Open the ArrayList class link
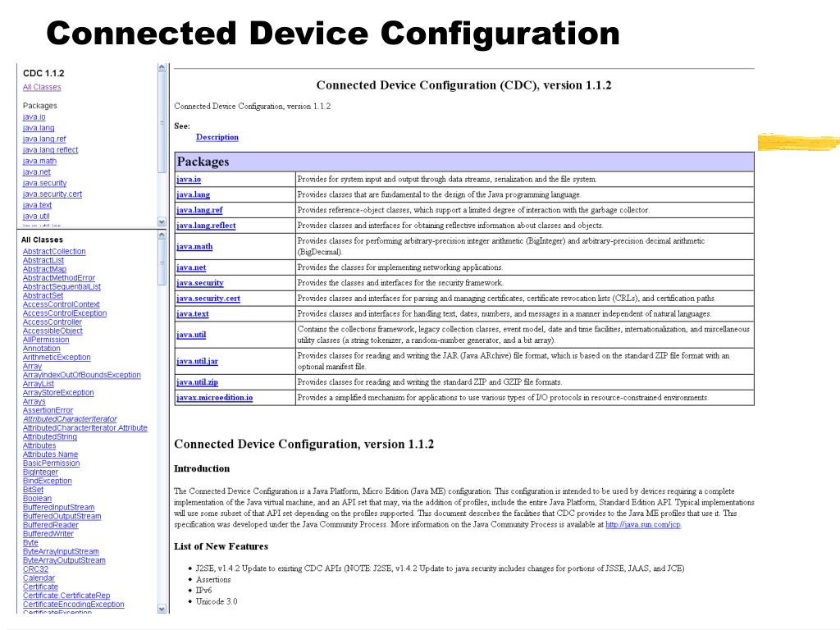The width and height of the screenshot is (840, 630). 39,384
